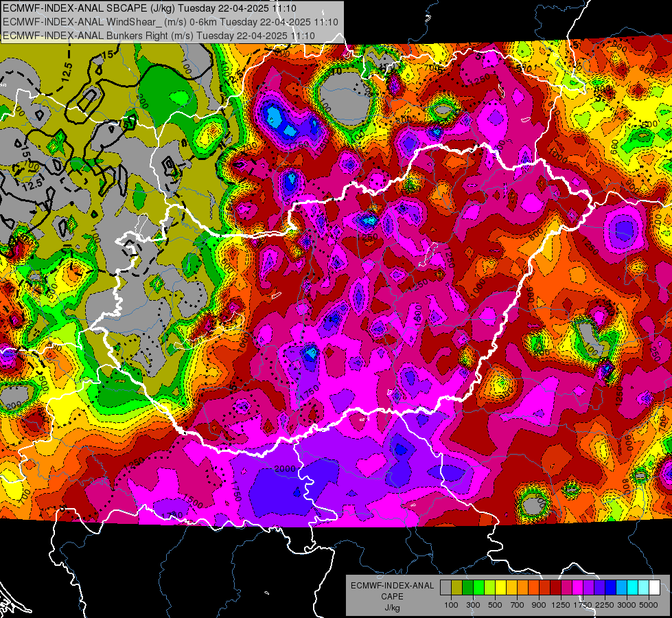Select the indigo legend swatch
Viewport: 672px width, 618px height.
point(599,588)
